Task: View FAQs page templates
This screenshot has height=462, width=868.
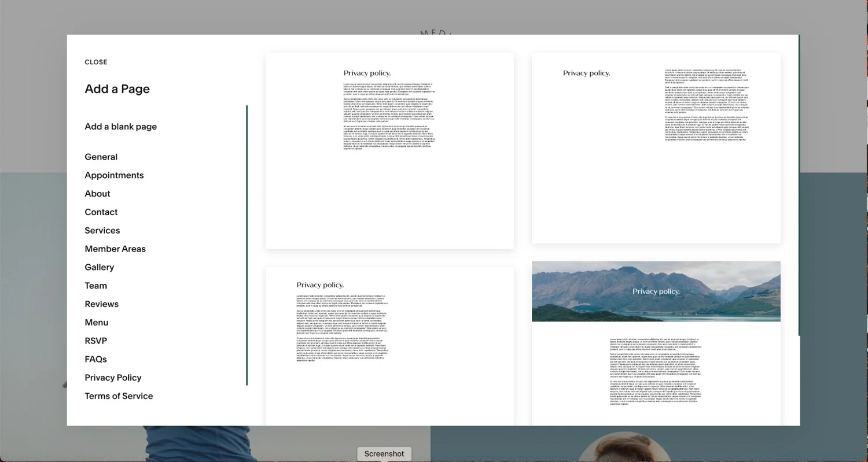Action: tap(95, 359)
